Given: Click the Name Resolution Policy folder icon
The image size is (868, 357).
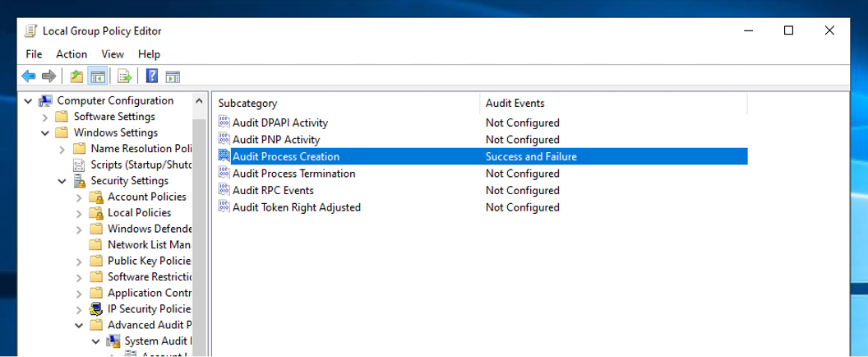Looking at the screenshot, I should coord(80,149).
